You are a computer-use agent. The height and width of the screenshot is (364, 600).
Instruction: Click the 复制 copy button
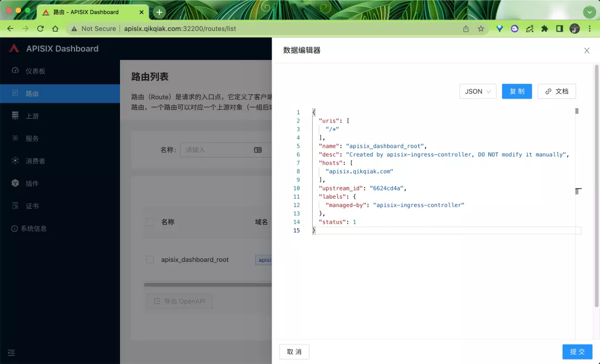click(x=517, y=91)
